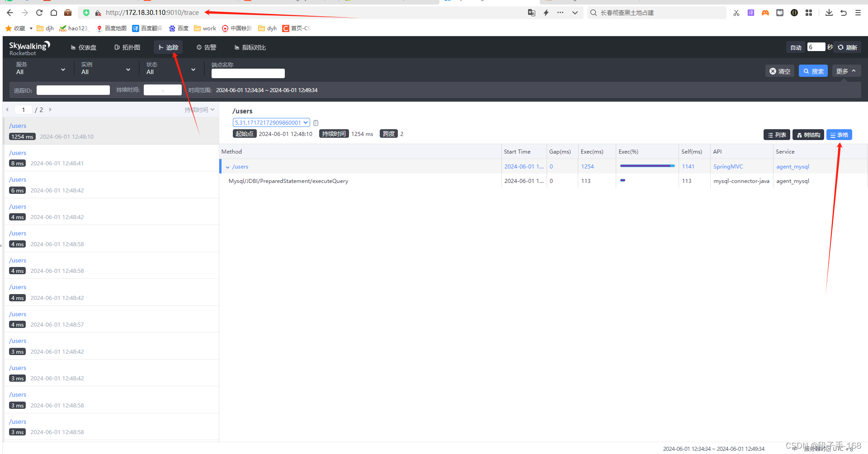Click the 刷新 reload button
Image resolution: width=868 pixels, height=454 pixels.
(847, 47)
